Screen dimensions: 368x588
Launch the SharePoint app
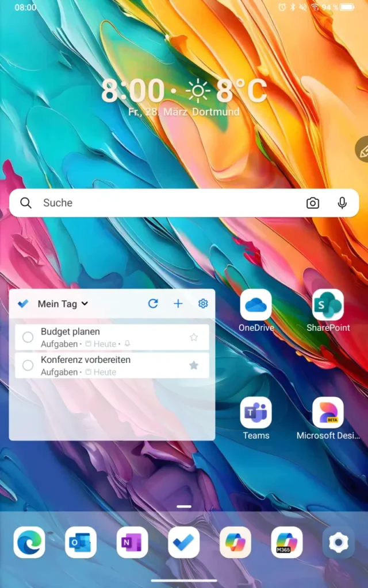click(328, 305)
